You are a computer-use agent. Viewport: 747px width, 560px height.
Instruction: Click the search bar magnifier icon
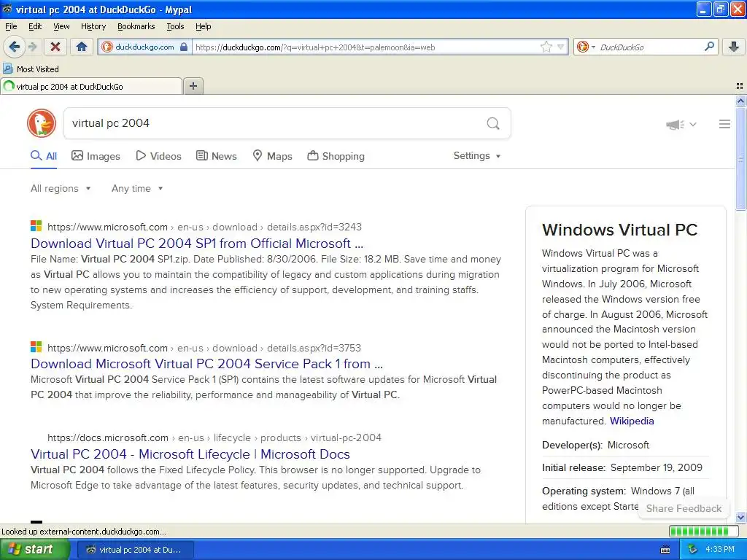tap(709, 47)
